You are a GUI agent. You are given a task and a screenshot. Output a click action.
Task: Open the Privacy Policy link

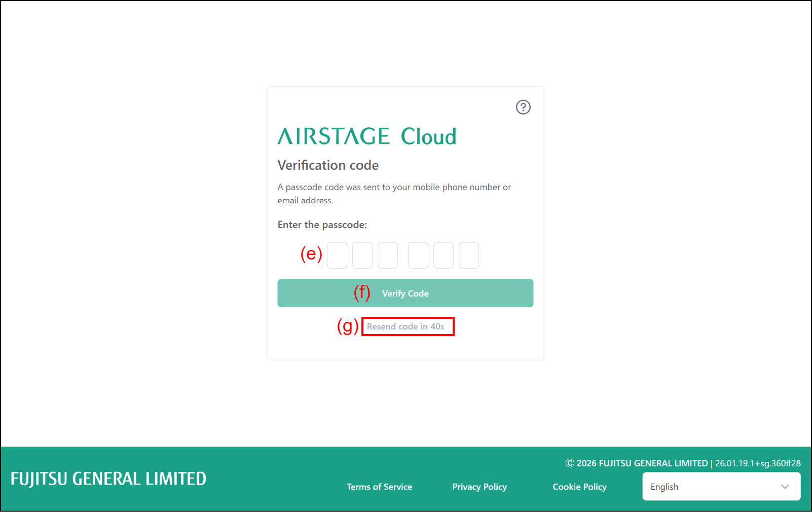click(479, 487)
